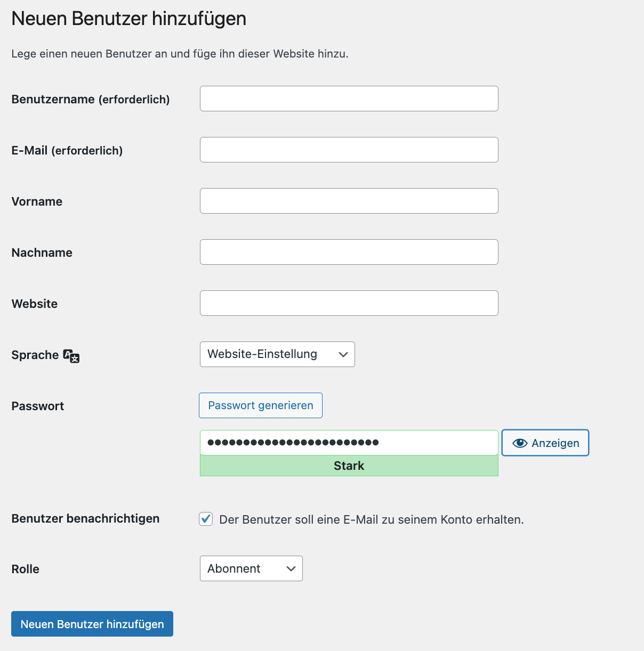Click the chevron arrow in Rolle selector
Screen dimensions: 644x651
click(x=291, y=568)
